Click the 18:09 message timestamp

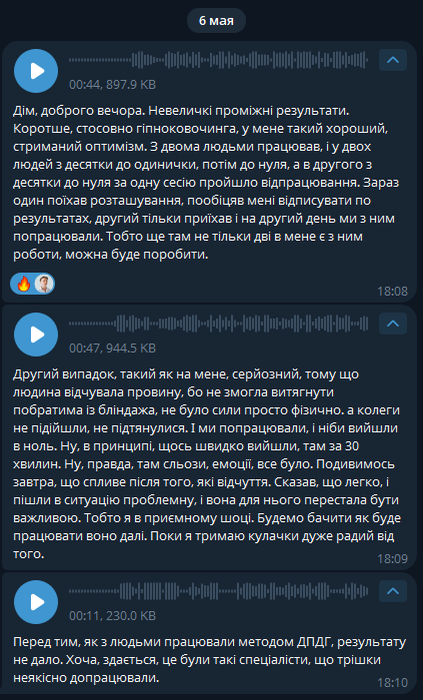(392, 558)
